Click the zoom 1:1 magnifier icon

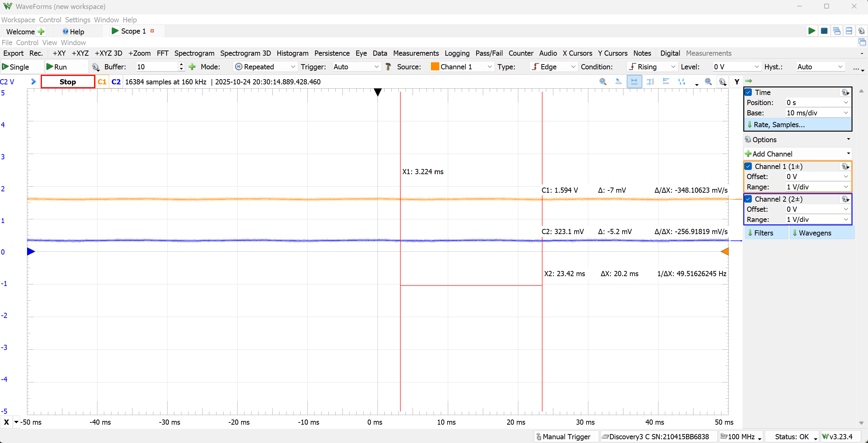(x=603, y=82)
